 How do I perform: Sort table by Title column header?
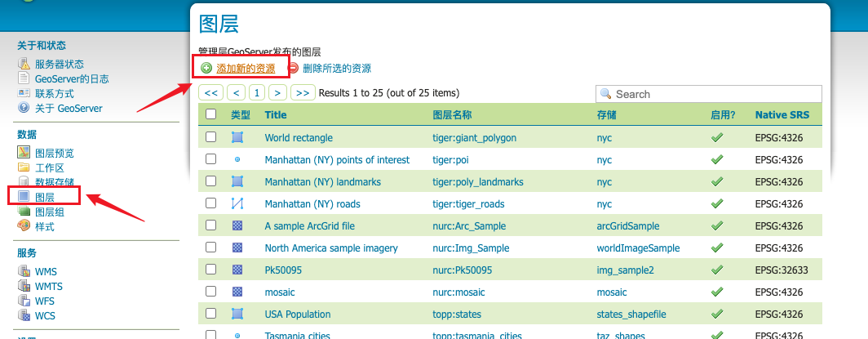tap(276, 114)
